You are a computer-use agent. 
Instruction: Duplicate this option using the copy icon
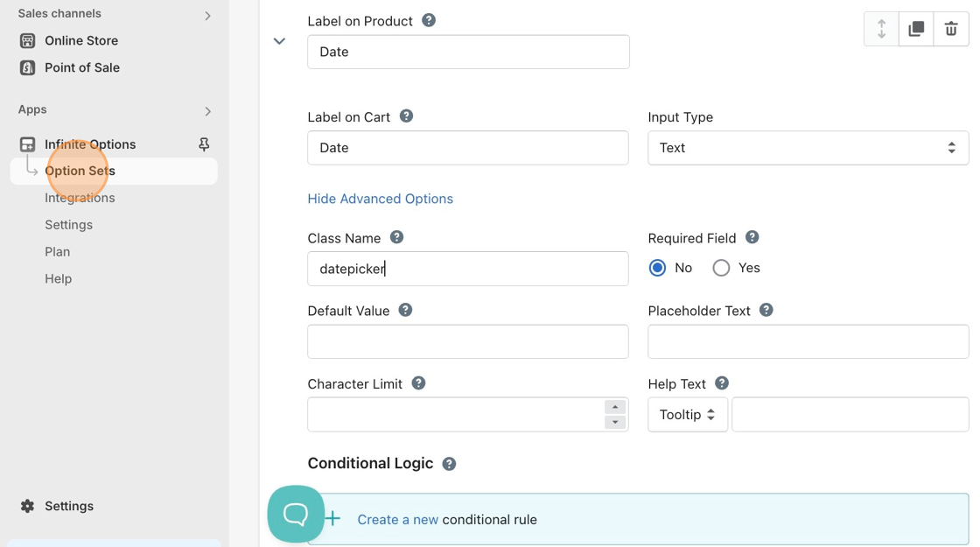pos(916,29)
